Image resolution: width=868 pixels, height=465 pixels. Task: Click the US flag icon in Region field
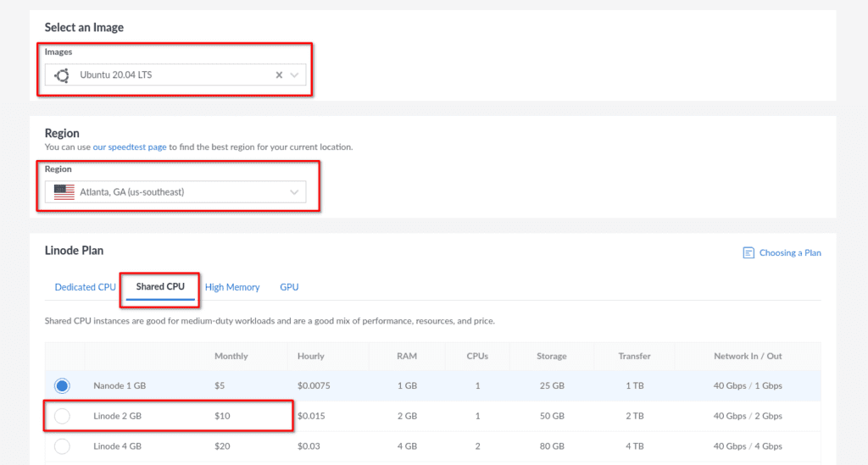point(64,192)
